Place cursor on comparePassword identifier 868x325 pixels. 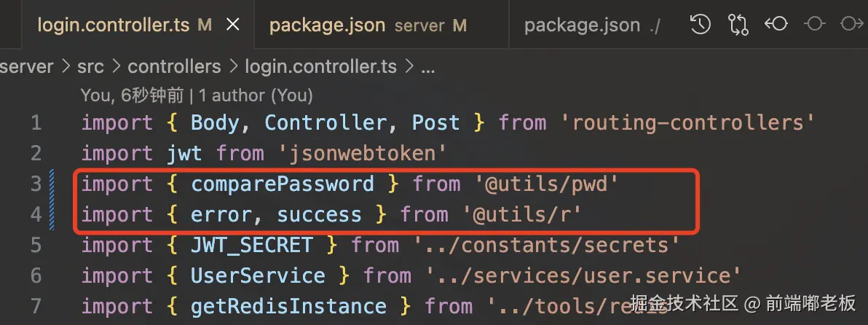pyautogui.click(x=283, y=184)
